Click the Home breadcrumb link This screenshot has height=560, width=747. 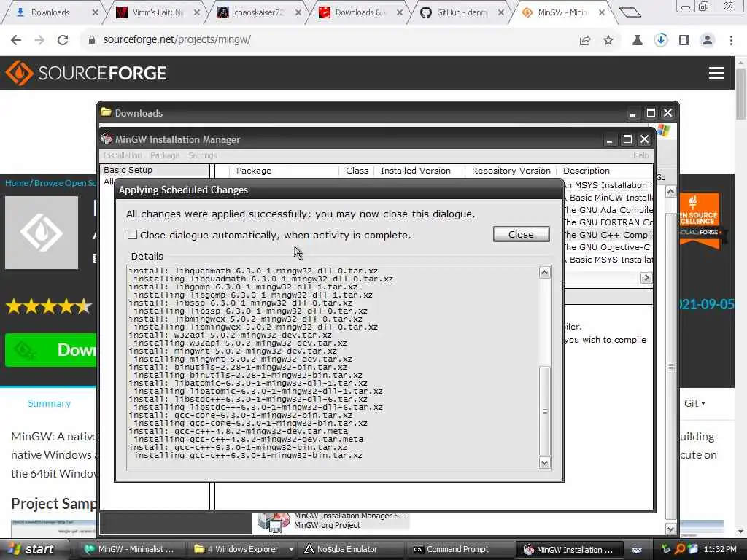[x=17, y=183]
